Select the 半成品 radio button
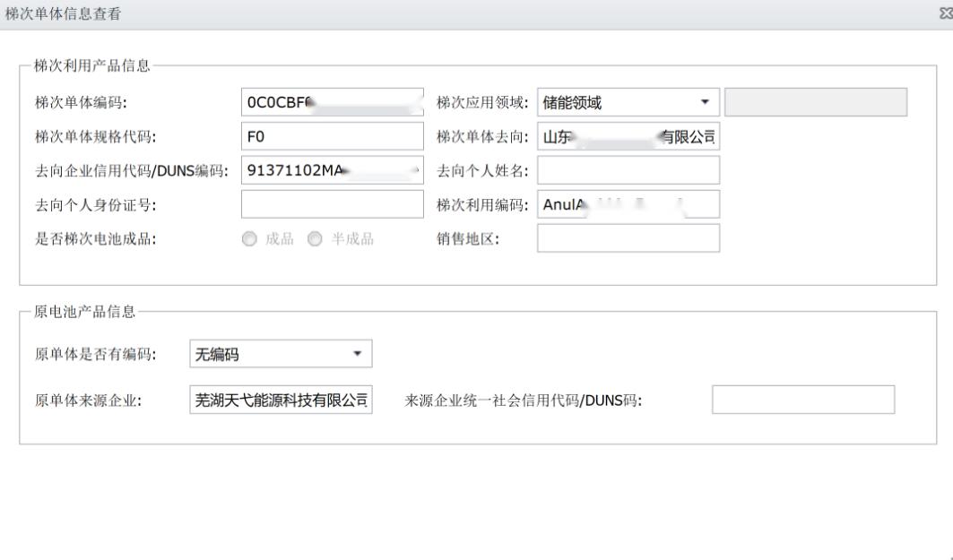 click(x=315, y=239)
